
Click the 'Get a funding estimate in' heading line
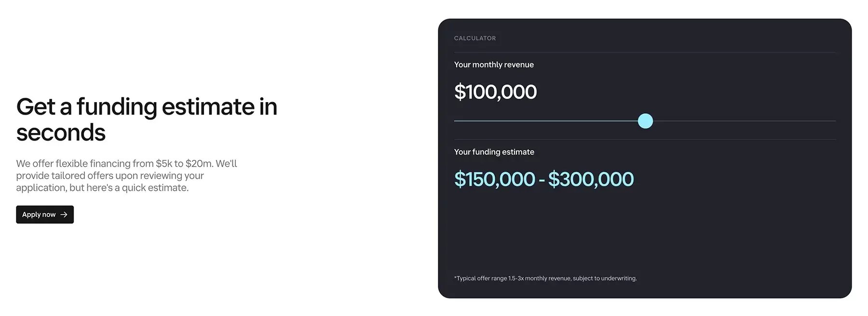pos(147,106)
